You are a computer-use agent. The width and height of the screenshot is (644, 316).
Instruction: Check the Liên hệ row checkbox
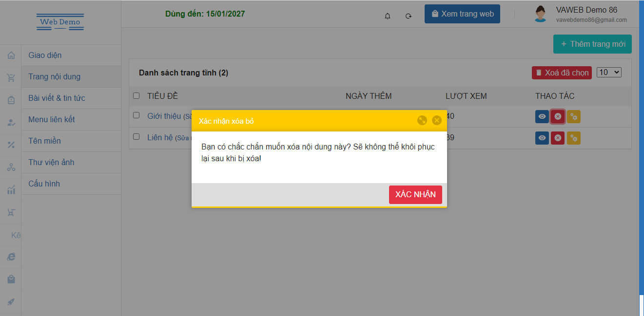click(137, 137)
